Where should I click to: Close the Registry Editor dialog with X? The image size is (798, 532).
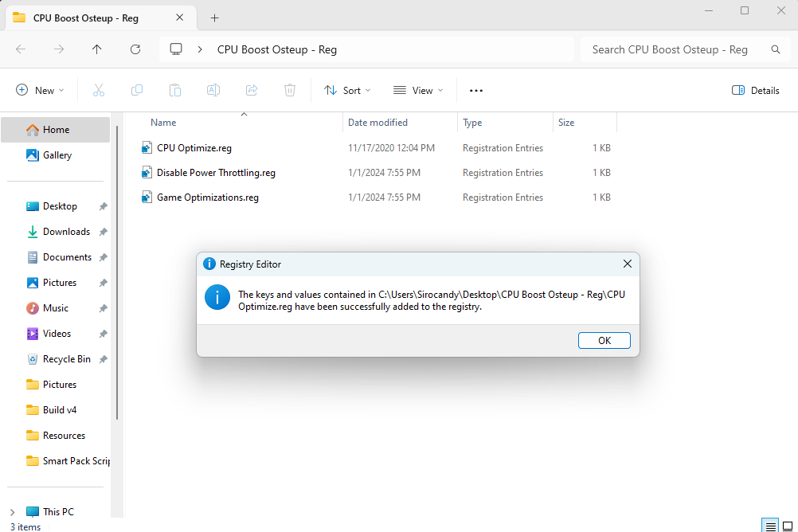tap(627, 264)
